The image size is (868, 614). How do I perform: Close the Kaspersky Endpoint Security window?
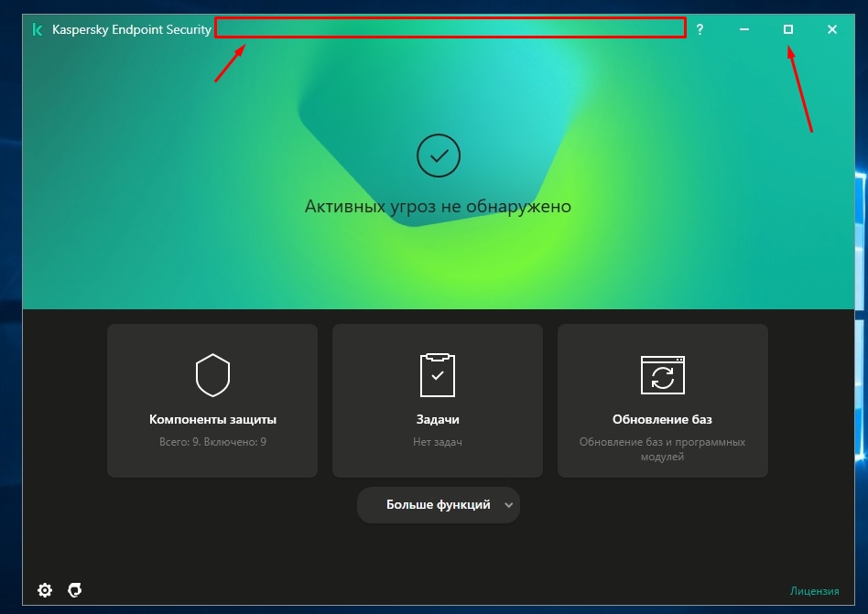(x=832, y=29)
